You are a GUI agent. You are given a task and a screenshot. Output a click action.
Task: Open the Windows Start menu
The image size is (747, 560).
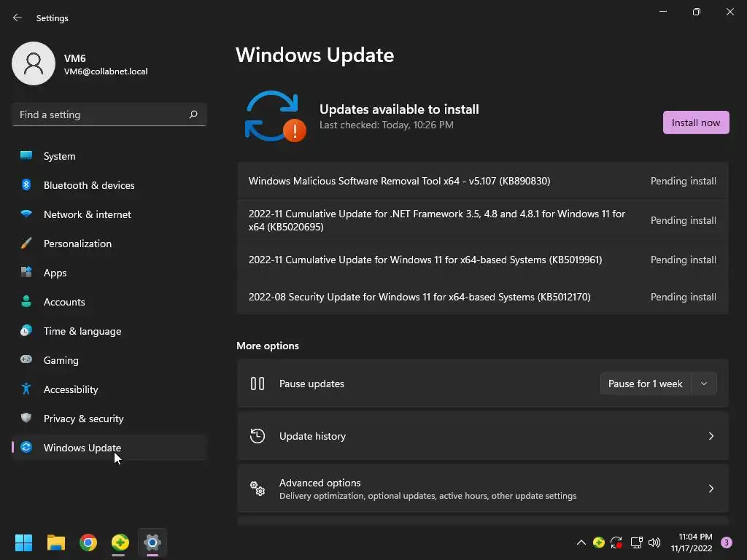tap(23, 542)
